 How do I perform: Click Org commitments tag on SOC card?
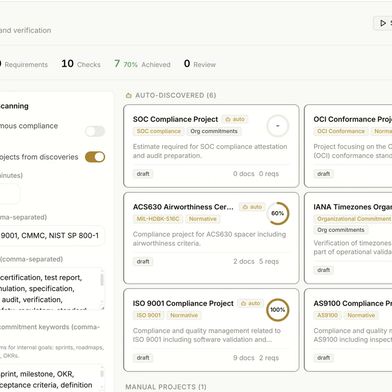(214, 131)
